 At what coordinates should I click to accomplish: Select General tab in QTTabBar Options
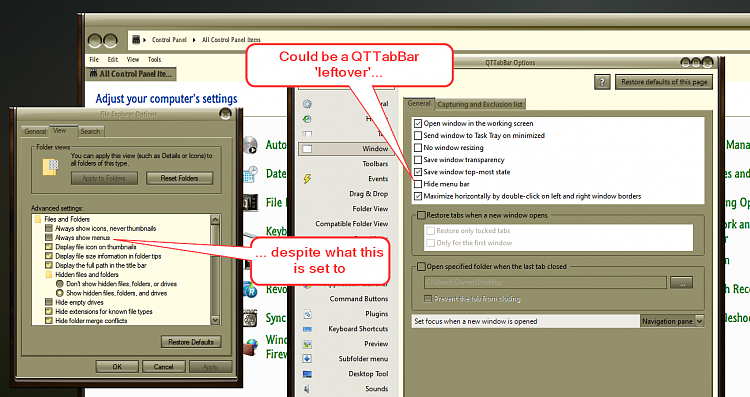coord(419,103)
